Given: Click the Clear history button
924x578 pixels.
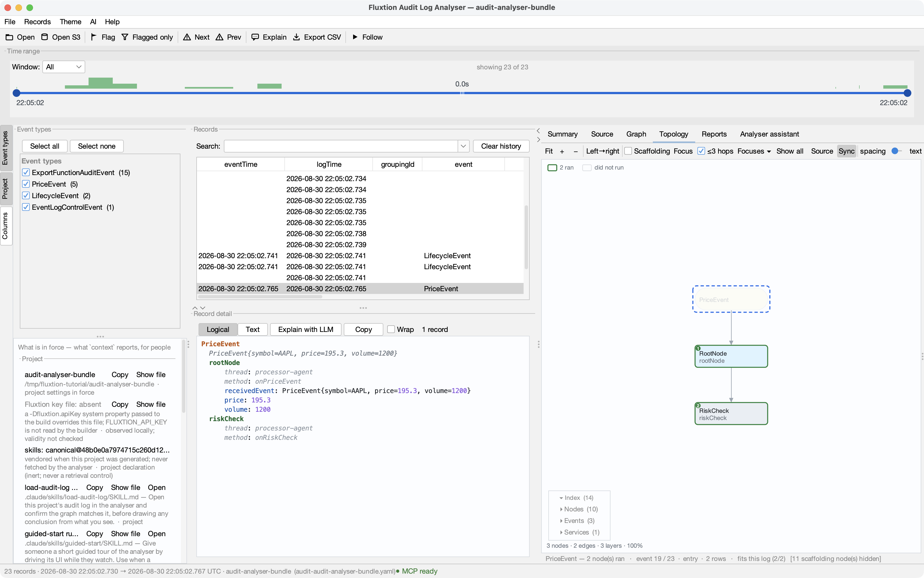Looking at the screenshot, I should click(x=501, y=146).
